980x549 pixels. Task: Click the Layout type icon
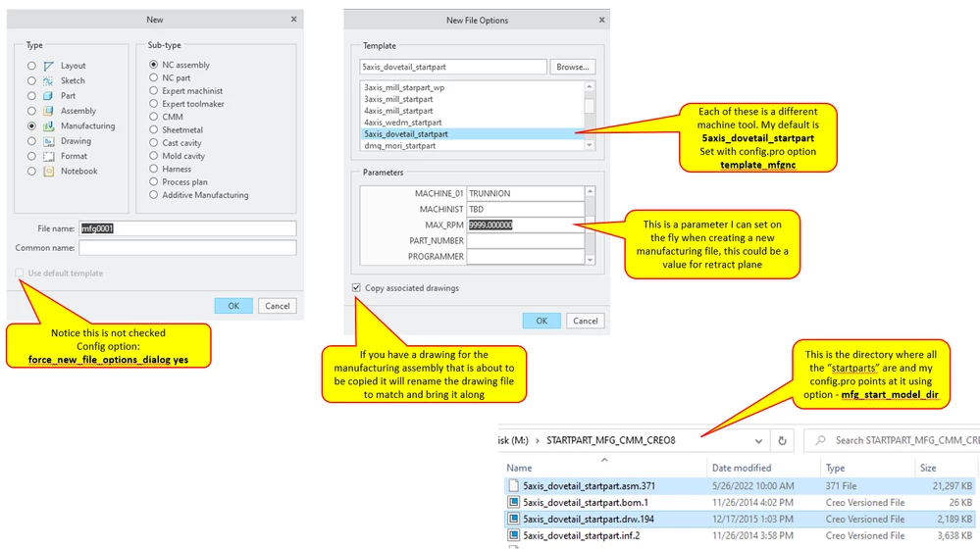click(49, 66)
